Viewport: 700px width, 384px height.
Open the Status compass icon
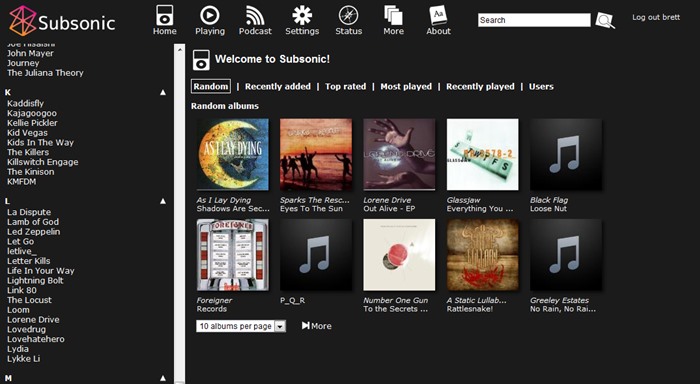tap(348, 16)
